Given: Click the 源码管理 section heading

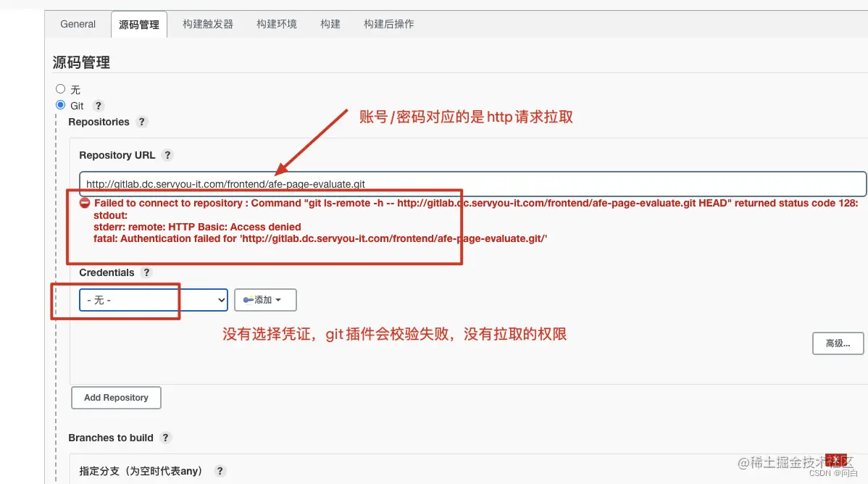Looking at the screenshot, I should click(x=81, y=62).
